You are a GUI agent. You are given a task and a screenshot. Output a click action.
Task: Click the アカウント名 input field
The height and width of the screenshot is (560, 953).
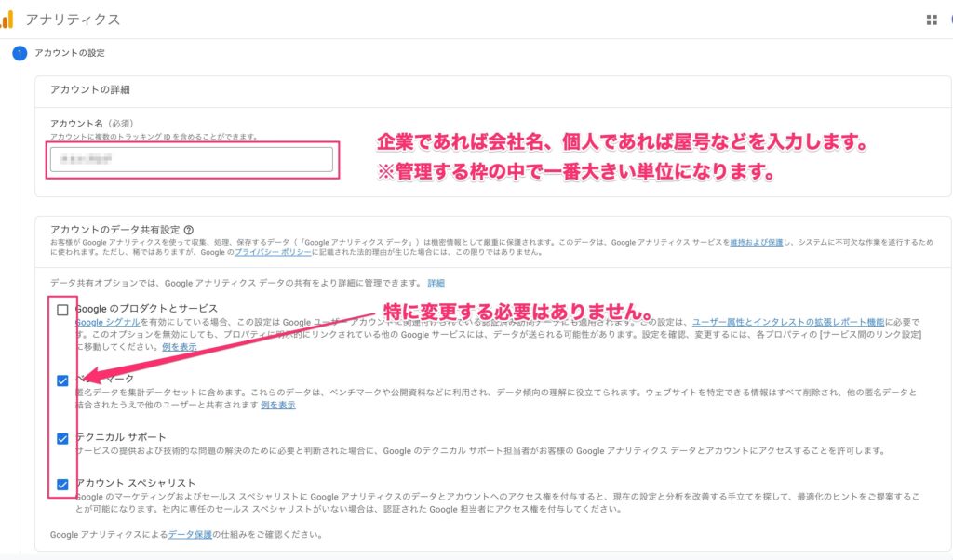coord(192,160)
